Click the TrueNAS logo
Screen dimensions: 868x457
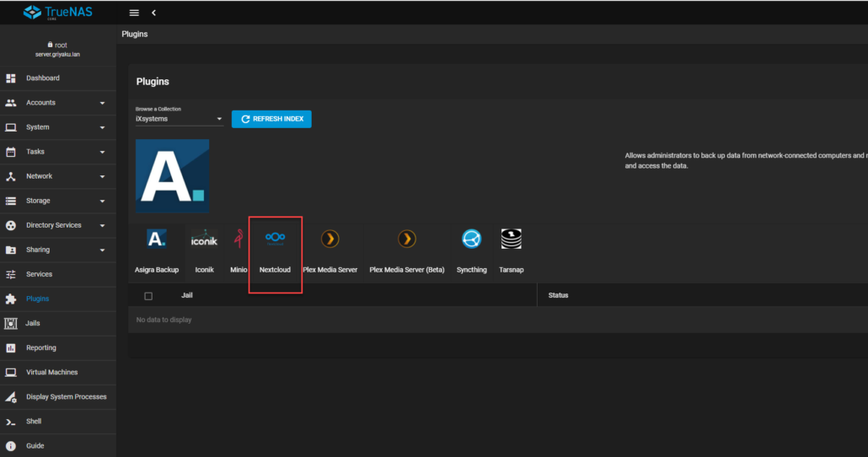click(58, 12)
